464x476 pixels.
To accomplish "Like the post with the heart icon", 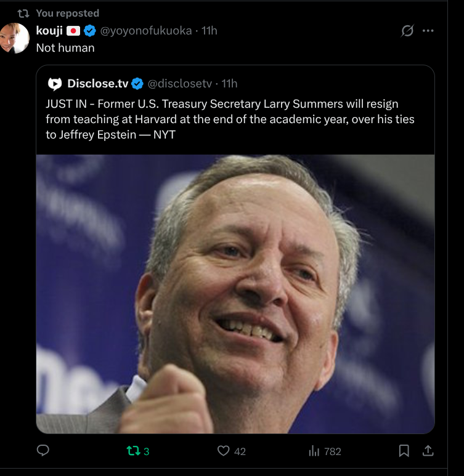I will point(224,451).
